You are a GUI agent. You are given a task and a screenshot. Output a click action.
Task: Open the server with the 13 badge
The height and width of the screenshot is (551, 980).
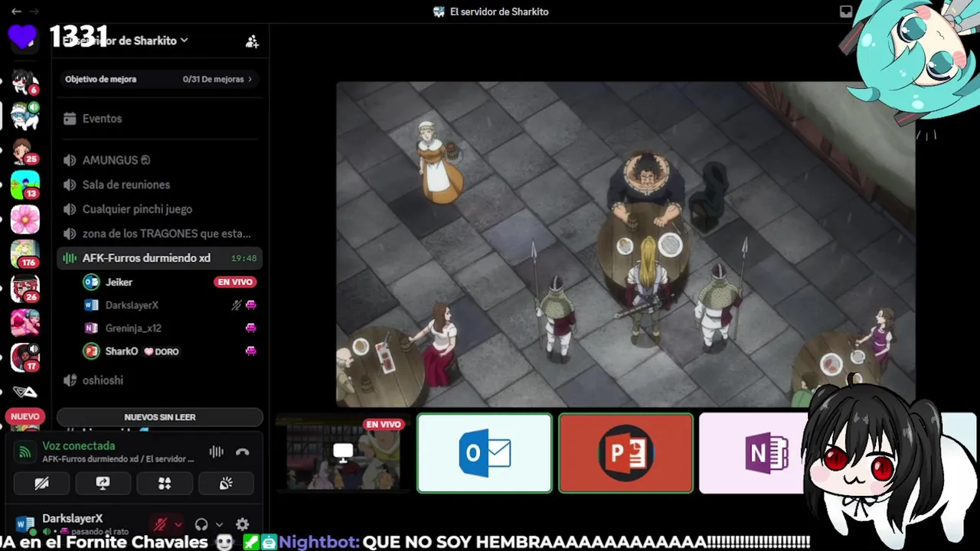[x=25, y=185]
